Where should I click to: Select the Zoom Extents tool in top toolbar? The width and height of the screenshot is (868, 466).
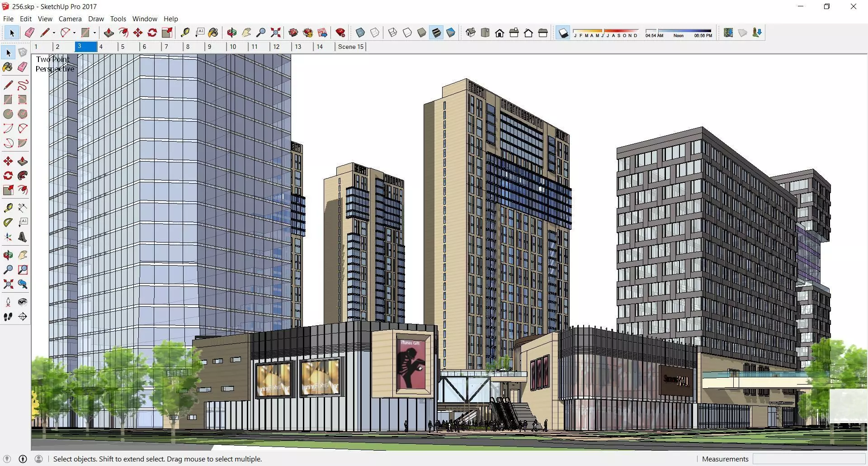(x=275, y=33)
